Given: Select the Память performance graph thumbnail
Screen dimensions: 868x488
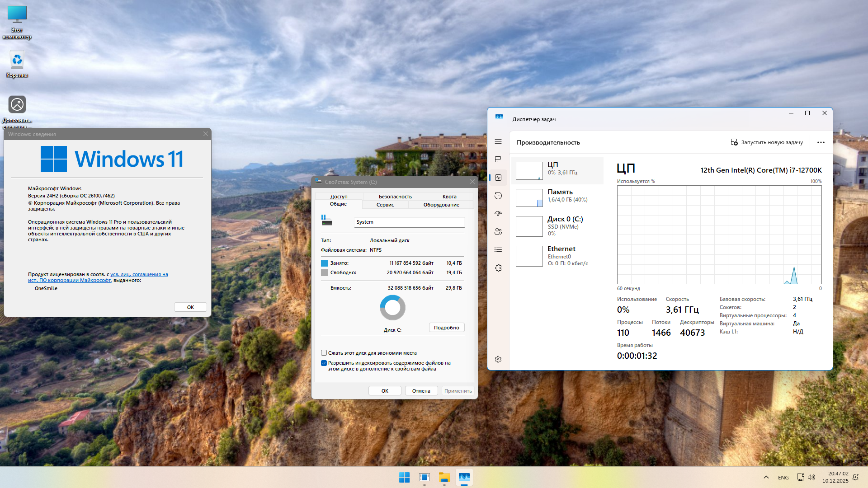Looking at the screenshot, I should [529, 198].
